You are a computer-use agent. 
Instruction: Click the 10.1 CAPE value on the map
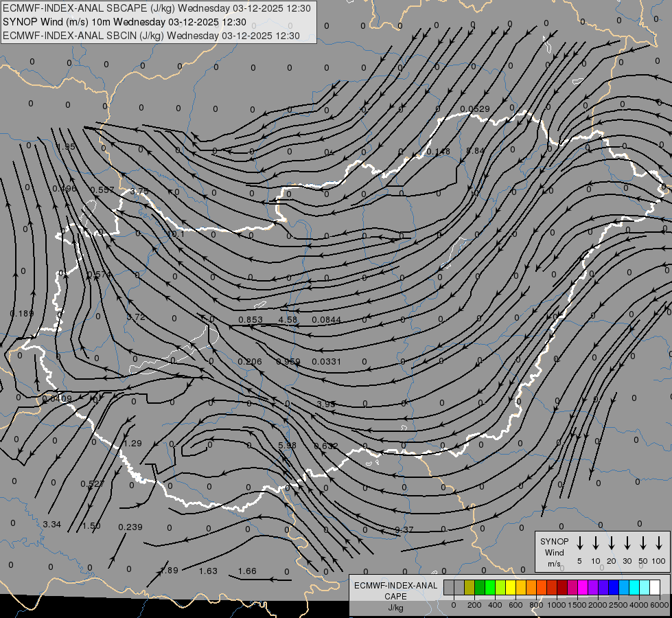coord(176,234)
